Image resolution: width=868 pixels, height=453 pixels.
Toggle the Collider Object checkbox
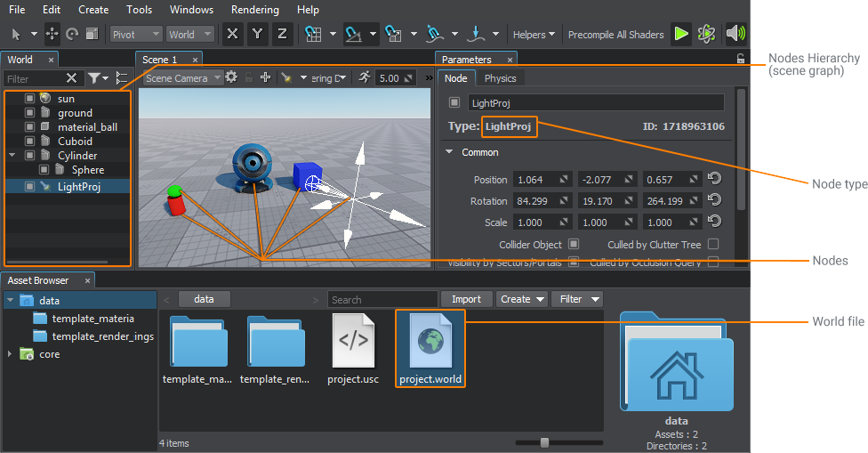(x=574, y=244)
